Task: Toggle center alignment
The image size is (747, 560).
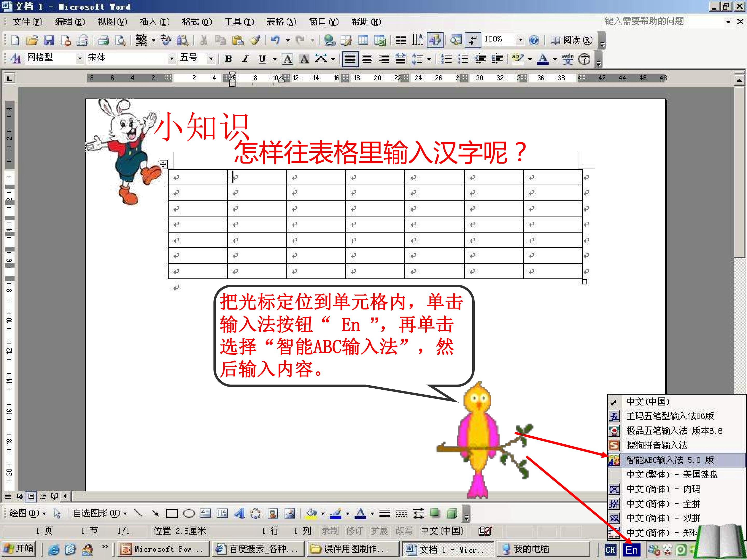Action: (367, 59)
